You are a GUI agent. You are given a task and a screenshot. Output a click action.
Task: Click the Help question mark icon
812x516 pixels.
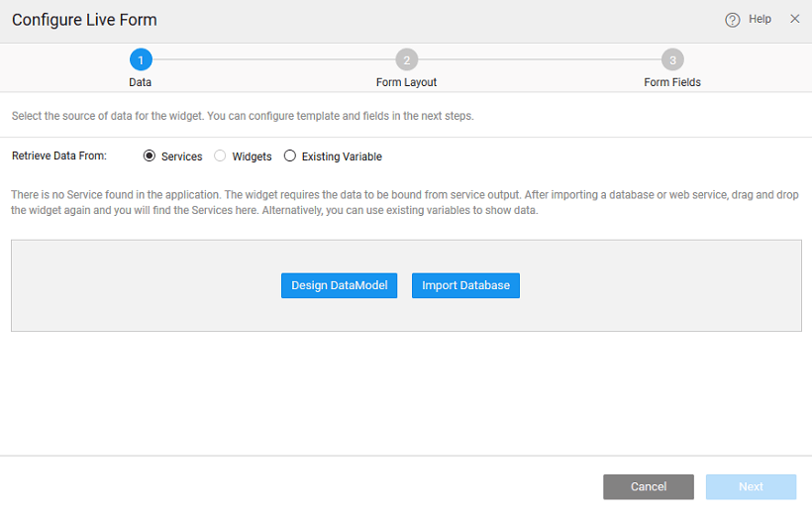tap(733, 20)
